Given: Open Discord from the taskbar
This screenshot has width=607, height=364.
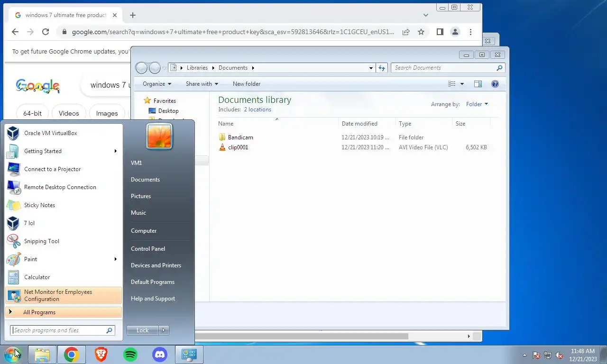Looking at the screenshot, I should click(x=160, y=355).
